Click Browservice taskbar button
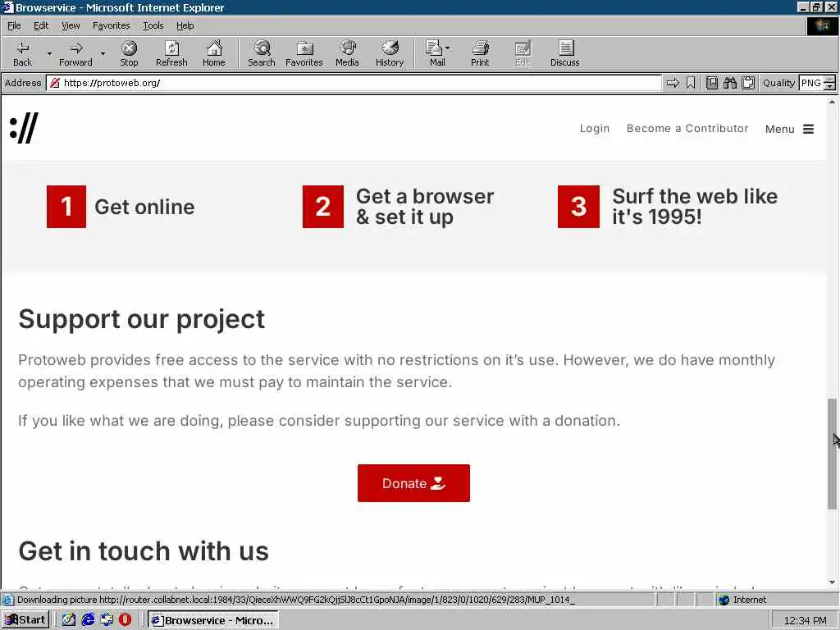This screenshot has width=840, height=630. 212,620
